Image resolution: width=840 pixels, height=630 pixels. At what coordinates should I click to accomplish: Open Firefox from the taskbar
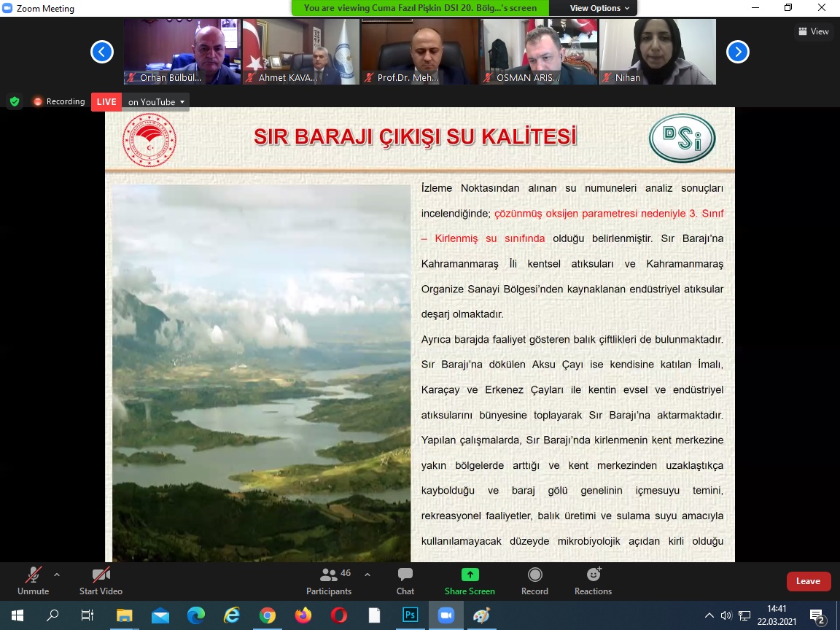[x=302, y=616]
